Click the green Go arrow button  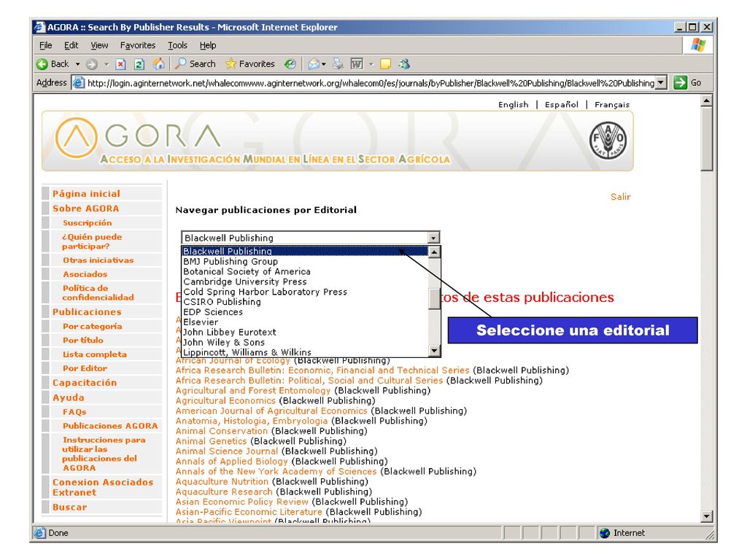pos(681,82)
